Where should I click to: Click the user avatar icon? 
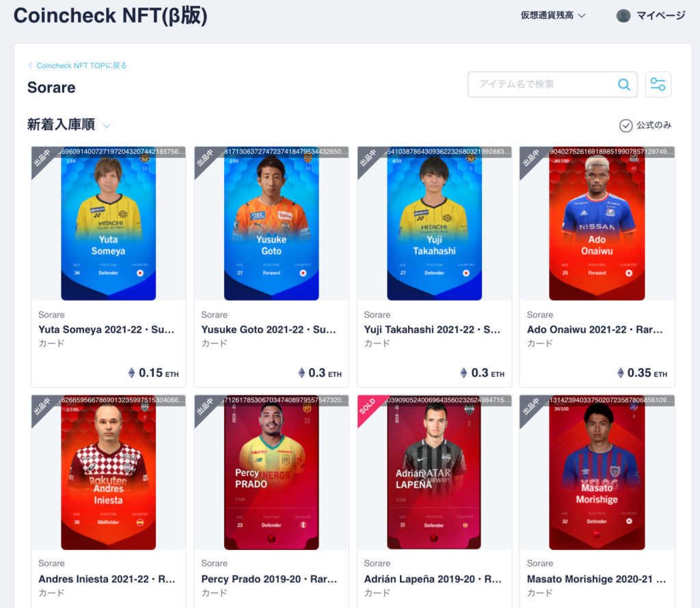click(623, 16)
